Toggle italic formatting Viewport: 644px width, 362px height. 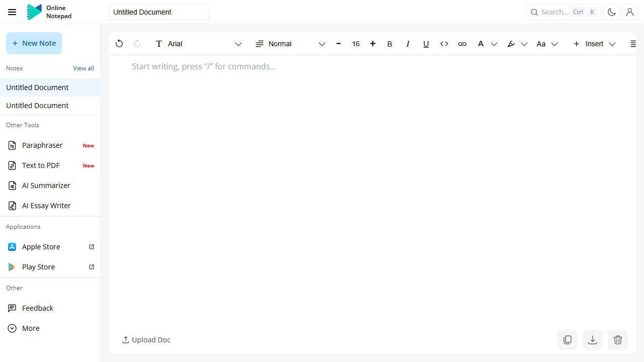[408, 44]
